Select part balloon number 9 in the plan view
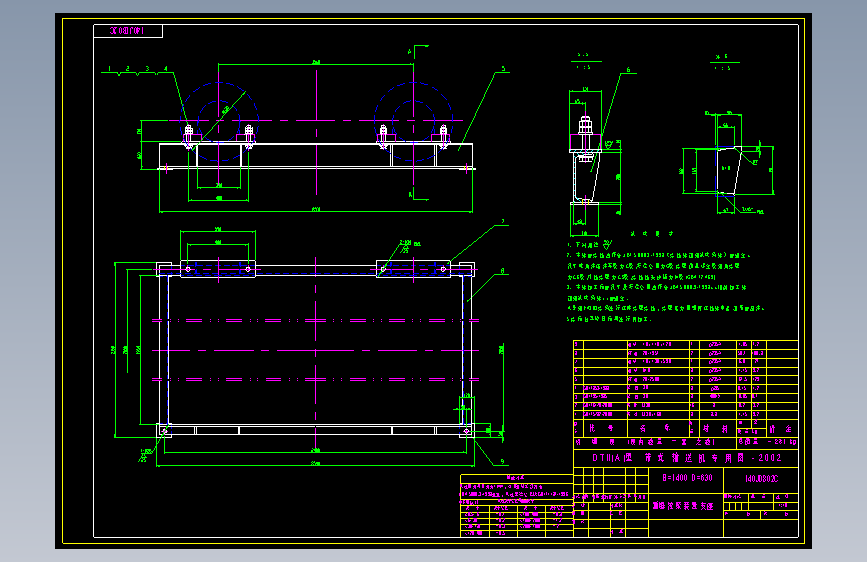Screen dimensions: 867x562 [503, 461]
